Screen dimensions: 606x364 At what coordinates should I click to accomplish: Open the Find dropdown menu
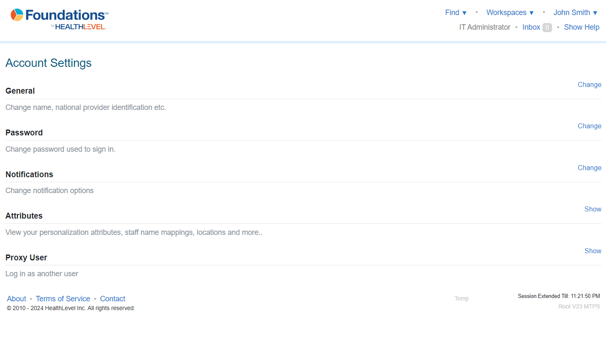455,13
